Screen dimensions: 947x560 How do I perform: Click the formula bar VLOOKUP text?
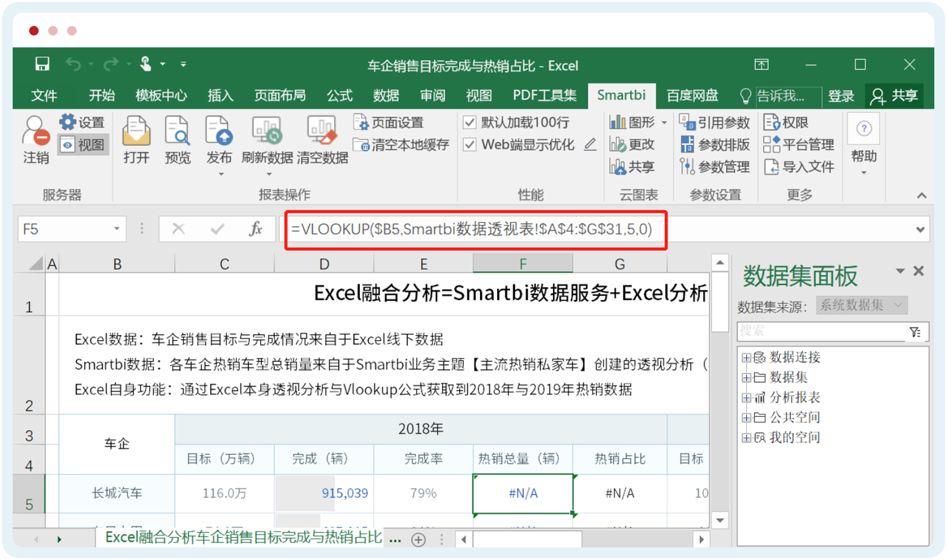[471, 229]
